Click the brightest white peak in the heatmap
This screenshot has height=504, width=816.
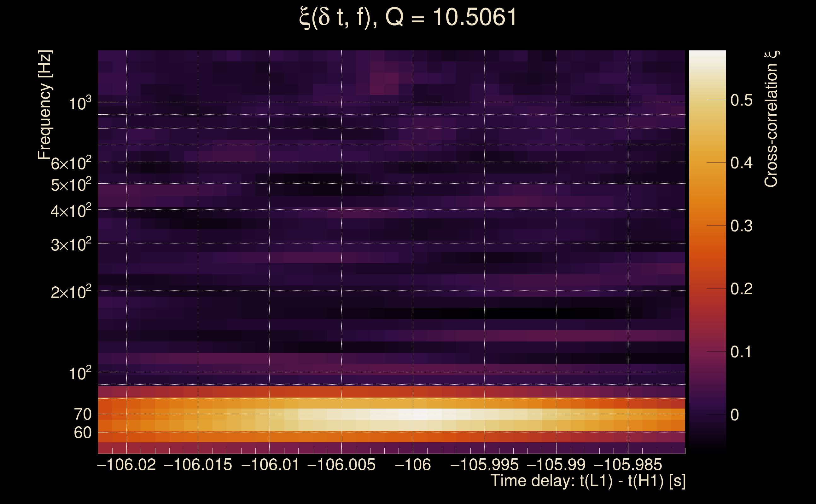[x=420, y=414]
